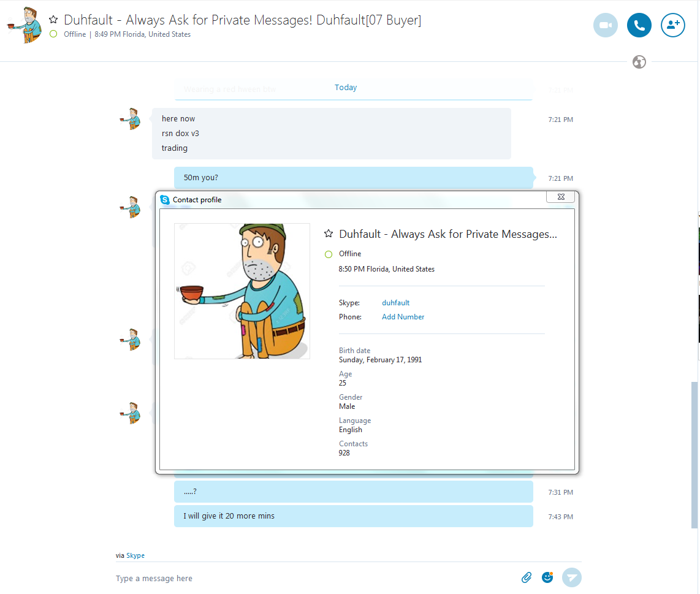Click the via Skype link
Viewport: 700px width, 594px height.
pos(135,555)
